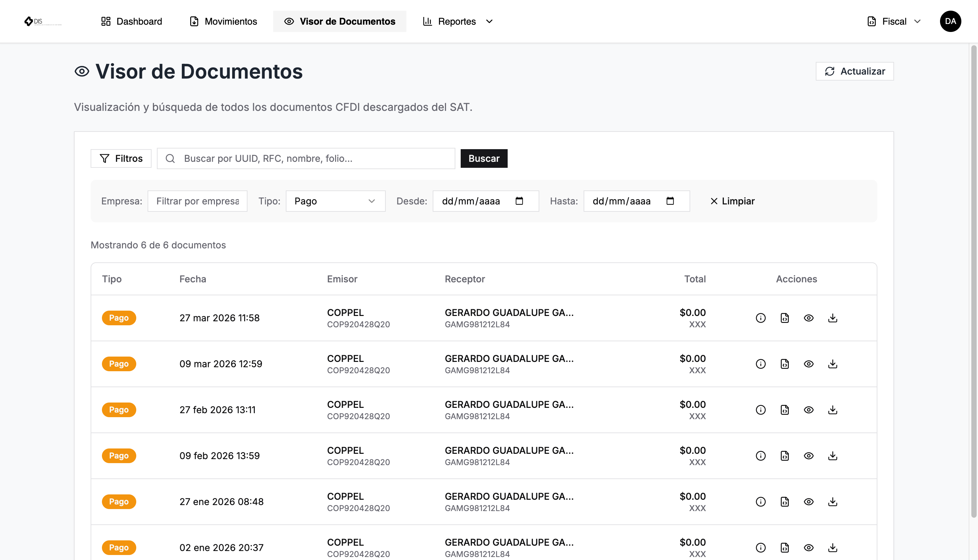Click the Receptor column header
978x560 pixels.
point(465,279)
